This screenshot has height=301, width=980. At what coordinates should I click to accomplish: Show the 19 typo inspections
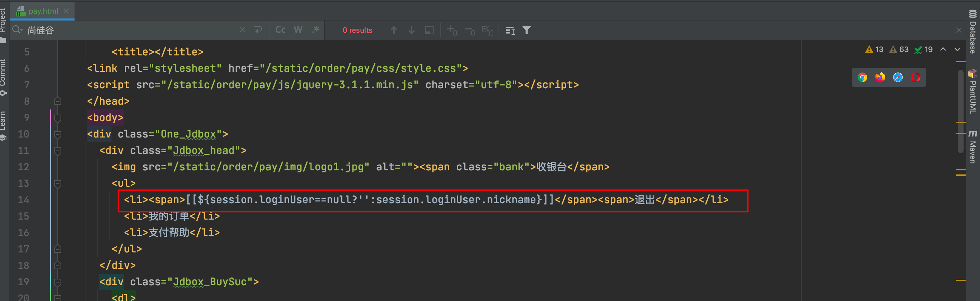[x=924, y=50]
